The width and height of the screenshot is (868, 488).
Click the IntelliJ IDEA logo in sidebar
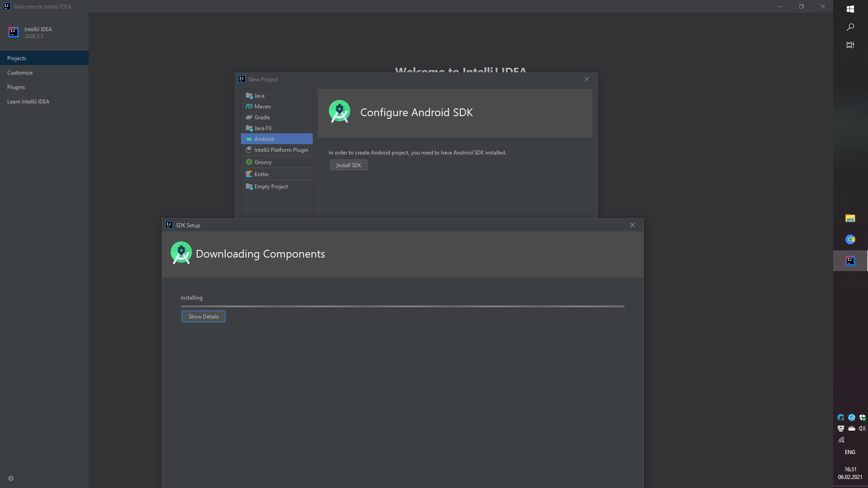click(14, 32)
